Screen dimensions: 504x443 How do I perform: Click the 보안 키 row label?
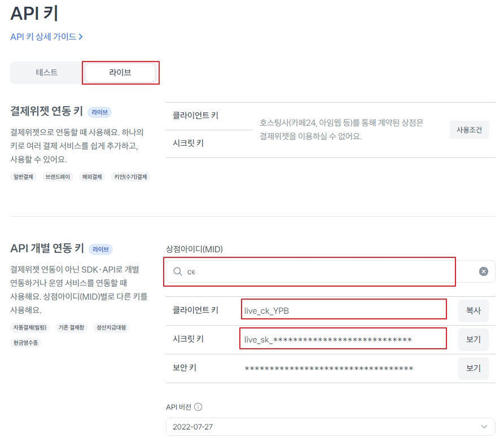185,368
